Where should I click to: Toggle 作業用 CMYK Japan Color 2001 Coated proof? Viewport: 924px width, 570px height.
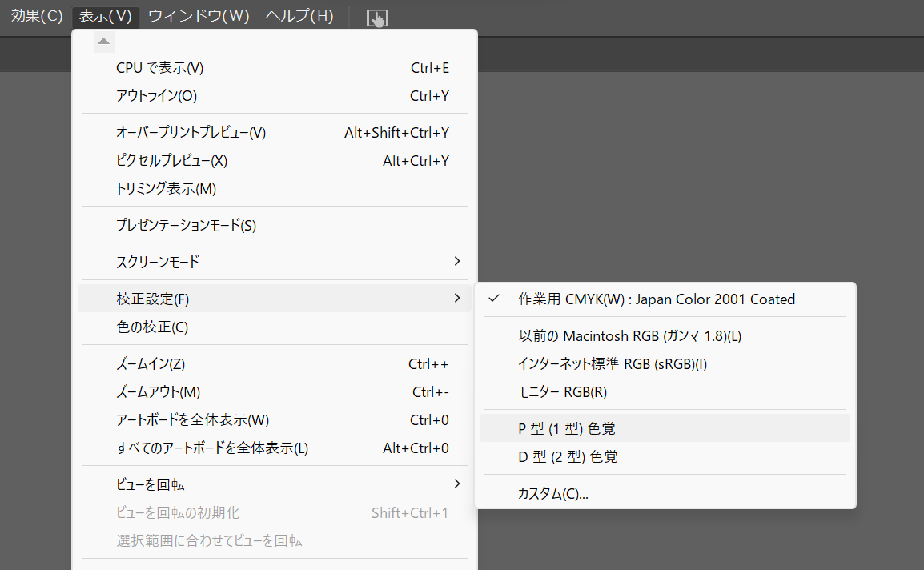coord(657,299)
